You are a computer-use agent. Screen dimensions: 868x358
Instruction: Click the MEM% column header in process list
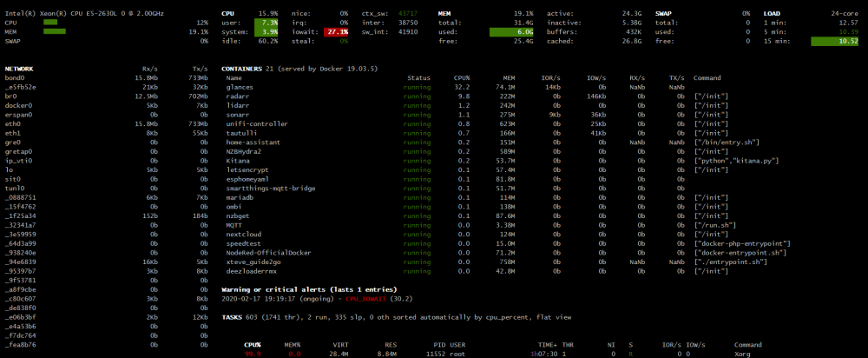coord(292,345)
